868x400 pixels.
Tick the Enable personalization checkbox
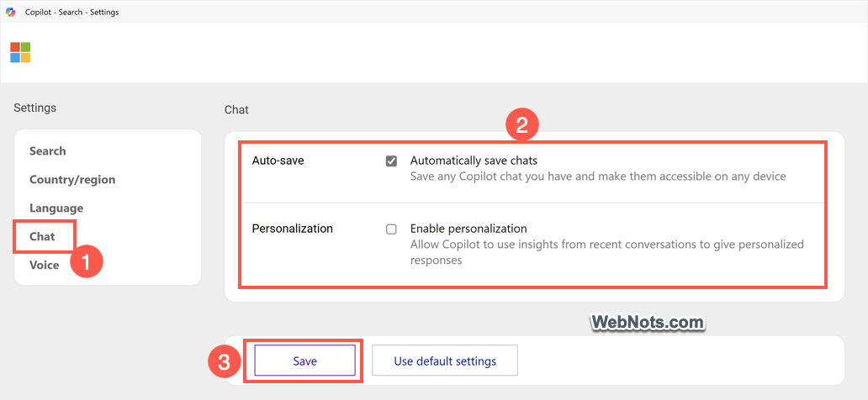point(391,229)
